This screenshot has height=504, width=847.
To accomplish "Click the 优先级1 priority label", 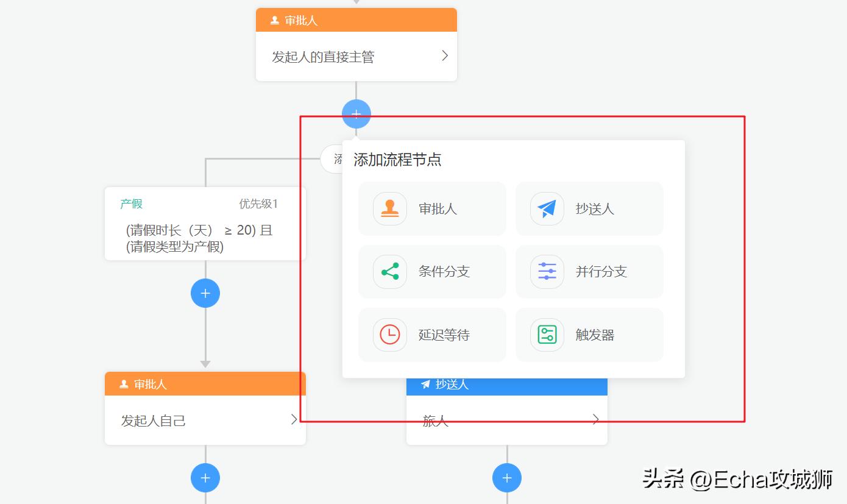I will tap(258, 204).
